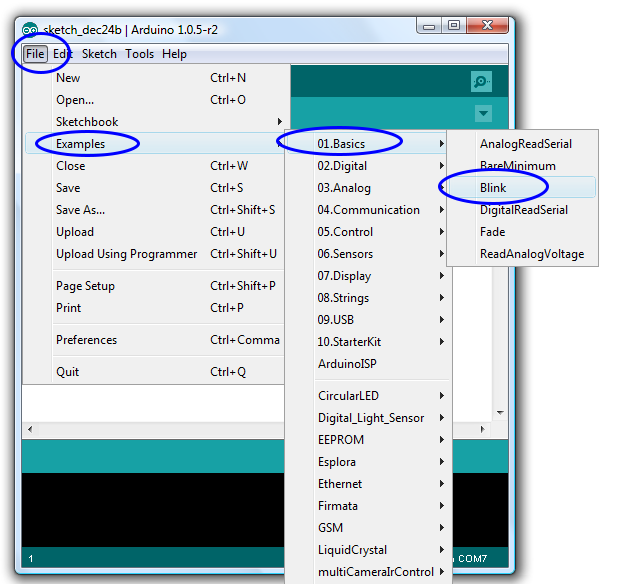The width and height of the screenshot is (617, 584).
Task: Select Upload Using Programmer
Action: click(x=156, y=254)
